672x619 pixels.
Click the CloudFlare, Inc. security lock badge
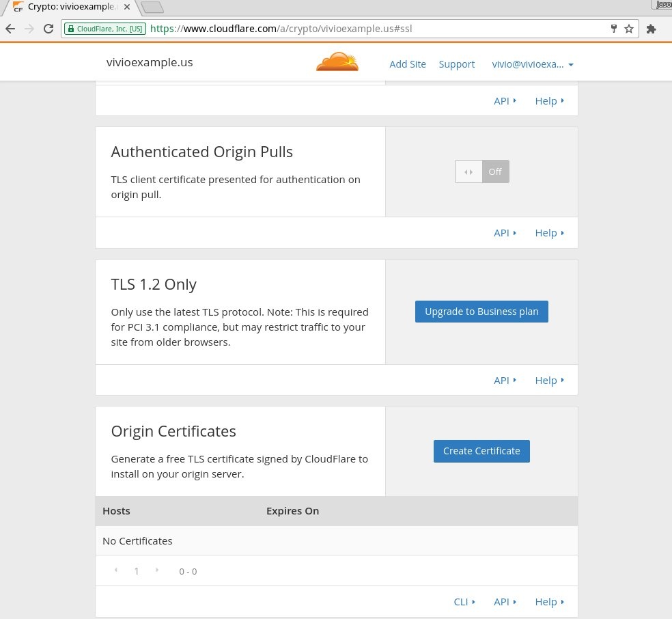tap(105, 29)
